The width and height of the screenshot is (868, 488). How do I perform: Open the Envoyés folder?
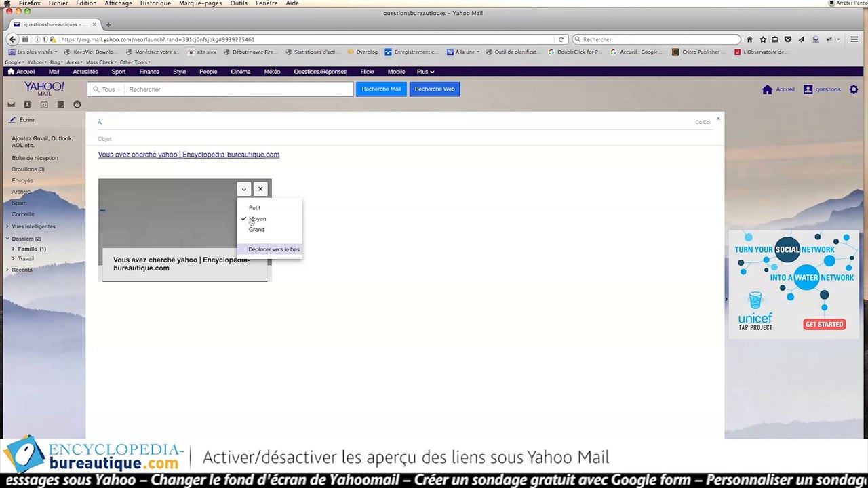point(22,180)
